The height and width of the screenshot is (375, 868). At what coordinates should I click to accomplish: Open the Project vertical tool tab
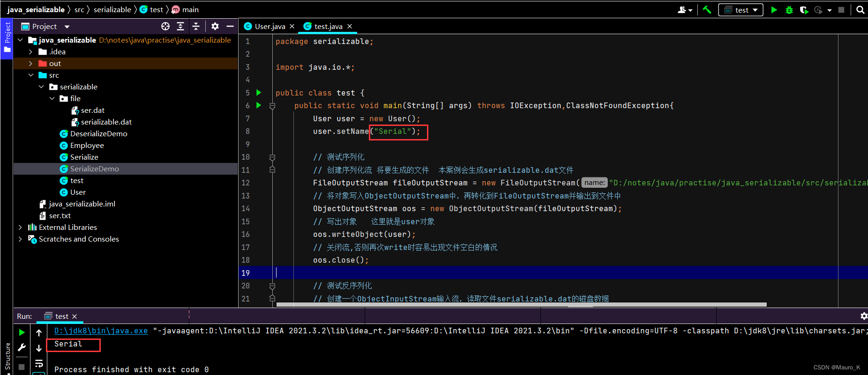[x=7, y=38]
